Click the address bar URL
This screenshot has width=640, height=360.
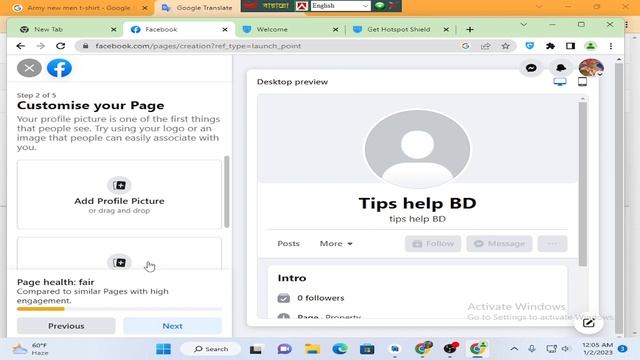(198, 46)
